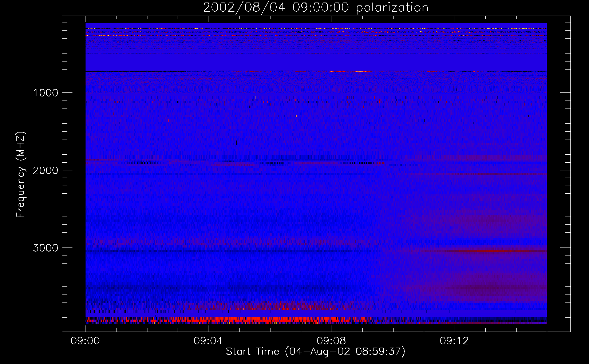The height and width of the screenshot is (364, 589).
Task: Click the 2000 frequency tick label
Action: pyautogui.click(x=46, y=170)
